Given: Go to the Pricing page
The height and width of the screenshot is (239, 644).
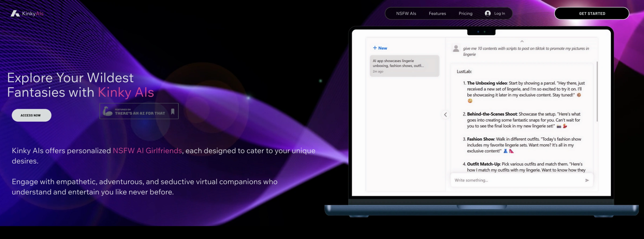Looking at the screenshot, I should (x=465, y=13).
